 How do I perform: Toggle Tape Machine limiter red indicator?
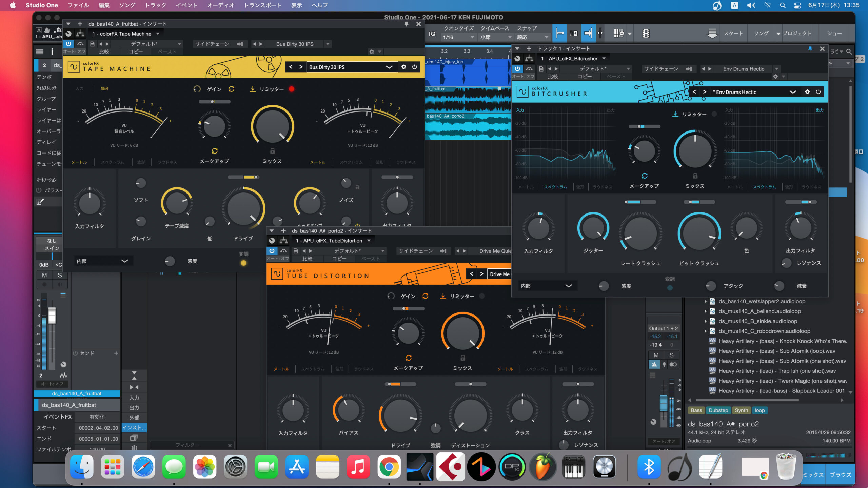pos(292,89)
